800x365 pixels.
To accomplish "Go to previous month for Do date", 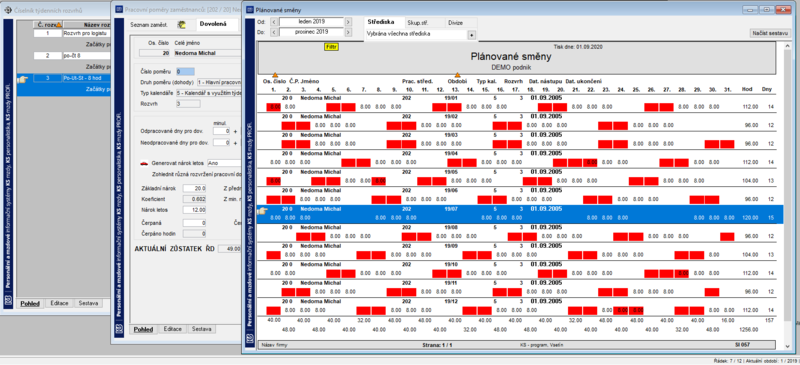I will click(x=273, y=32).
